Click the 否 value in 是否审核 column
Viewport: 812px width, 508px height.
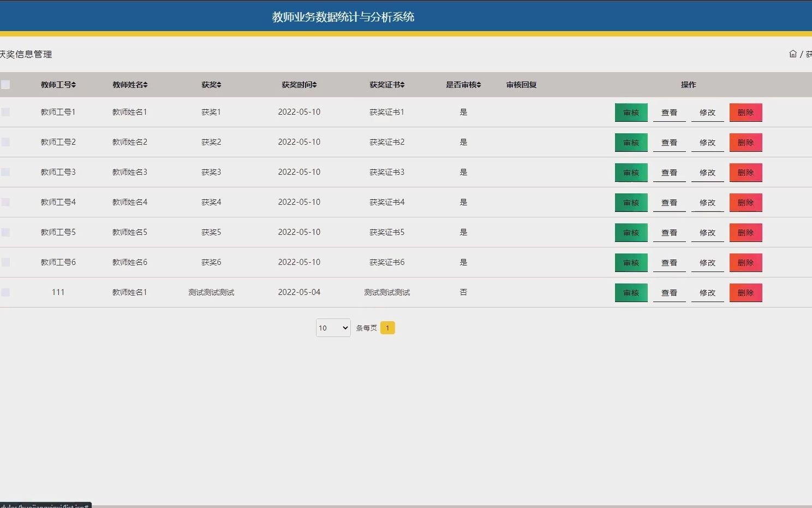click(463, 292)
